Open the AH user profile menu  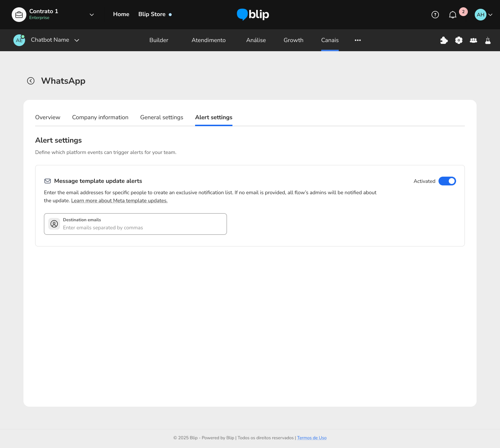[484, 15]
